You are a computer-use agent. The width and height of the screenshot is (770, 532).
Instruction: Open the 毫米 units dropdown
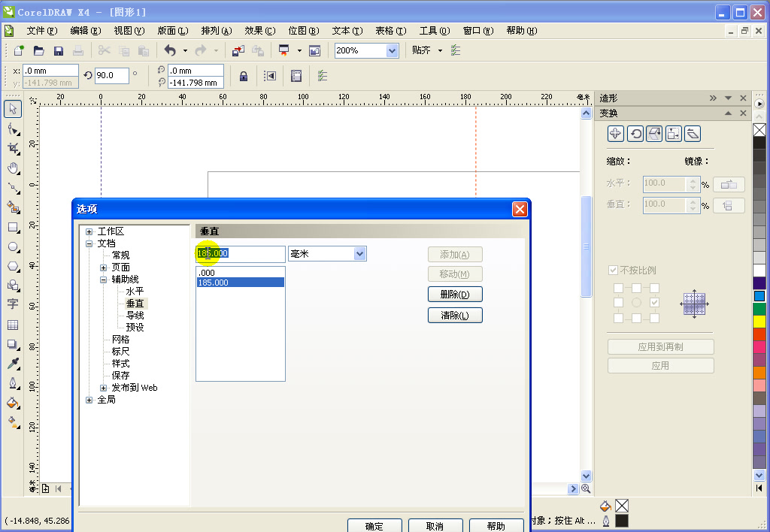360,254
